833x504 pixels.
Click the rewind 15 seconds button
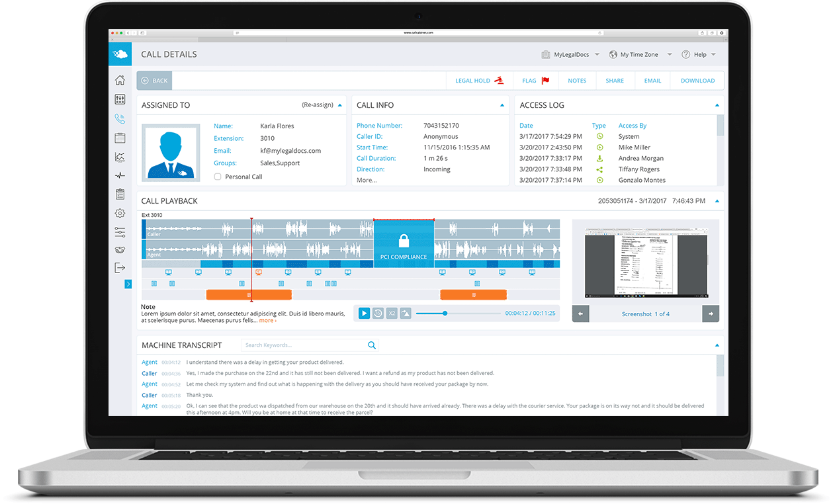coord(378,314)
